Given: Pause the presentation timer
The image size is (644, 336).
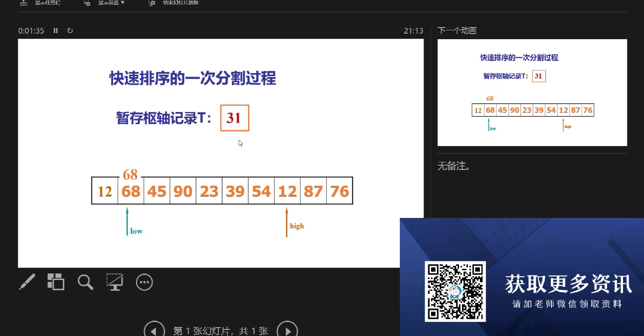Looking at the screenshot, I should 55,30.
